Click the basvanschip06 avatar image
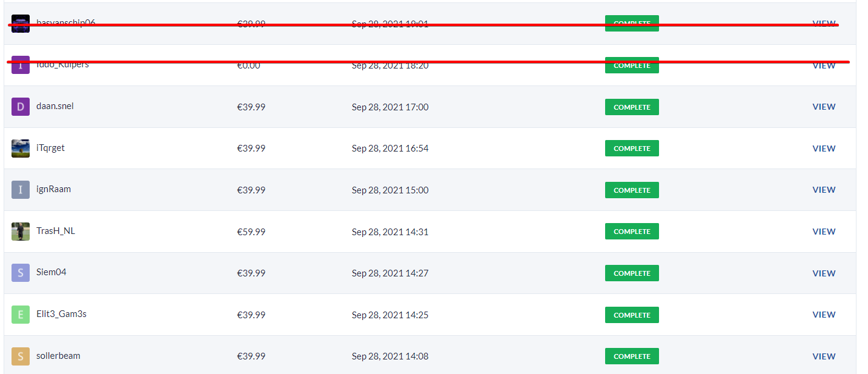Viewport: 868px width, 374px height. pyautogui.click(x=21, y=24)
